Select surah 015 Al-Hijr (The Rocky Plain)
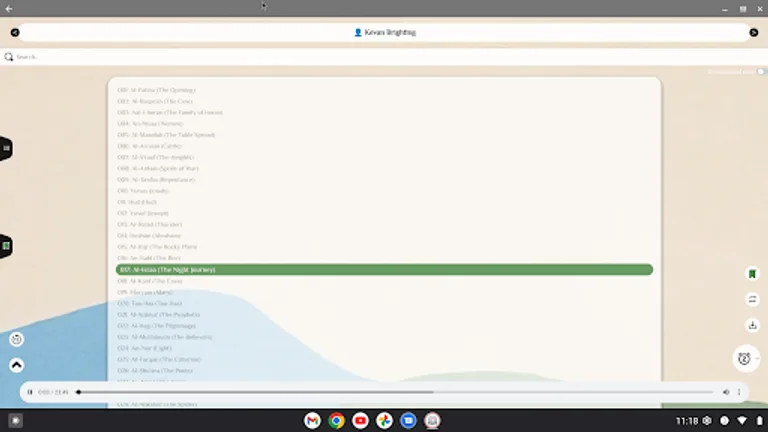 tap(157, 247)
